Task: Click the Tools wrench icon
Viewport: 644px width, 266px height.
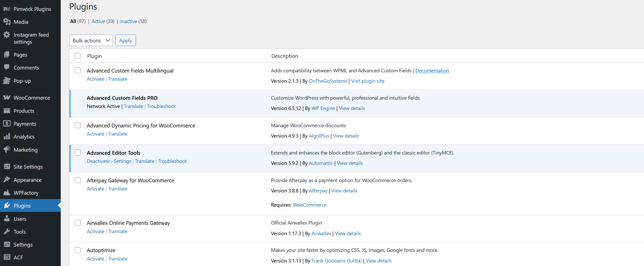Action: (7, 232)
